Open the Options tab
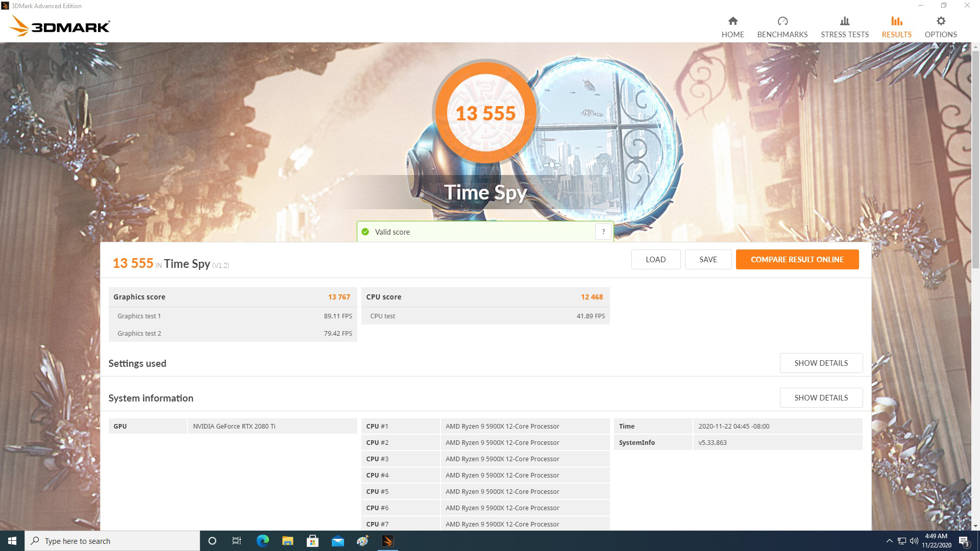Screen dimensions: 980x551 pyautogui.click(x=940, y=27)
